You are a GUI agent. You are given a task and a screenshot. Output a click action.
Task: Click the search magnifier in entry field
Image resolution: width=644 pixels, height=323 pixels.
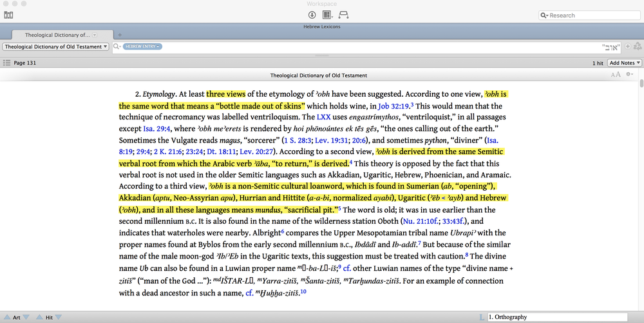point(117,46)
